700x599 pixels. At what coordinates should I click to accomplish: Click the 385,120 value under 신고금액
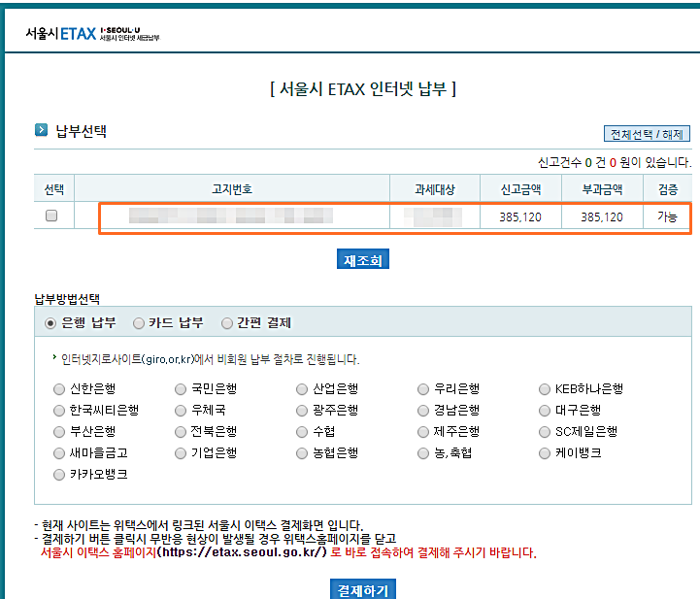click(520, 217)
